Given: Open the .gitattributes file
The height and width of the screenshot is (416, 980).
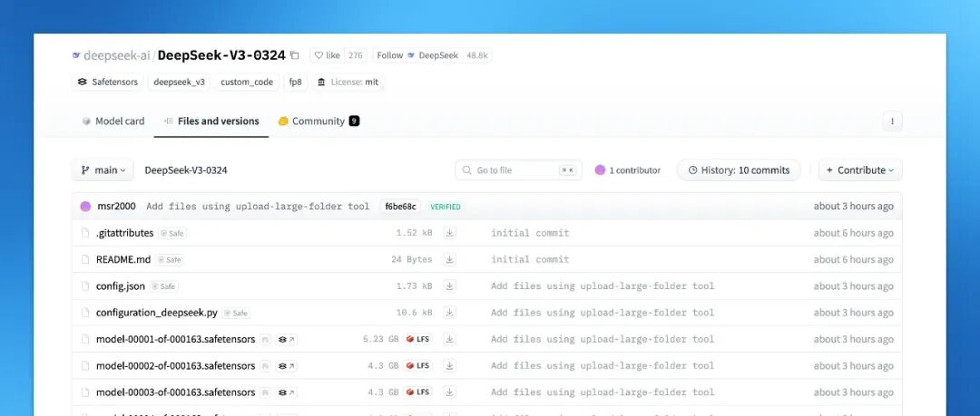Looking at the screenshot, I should 125,233.
